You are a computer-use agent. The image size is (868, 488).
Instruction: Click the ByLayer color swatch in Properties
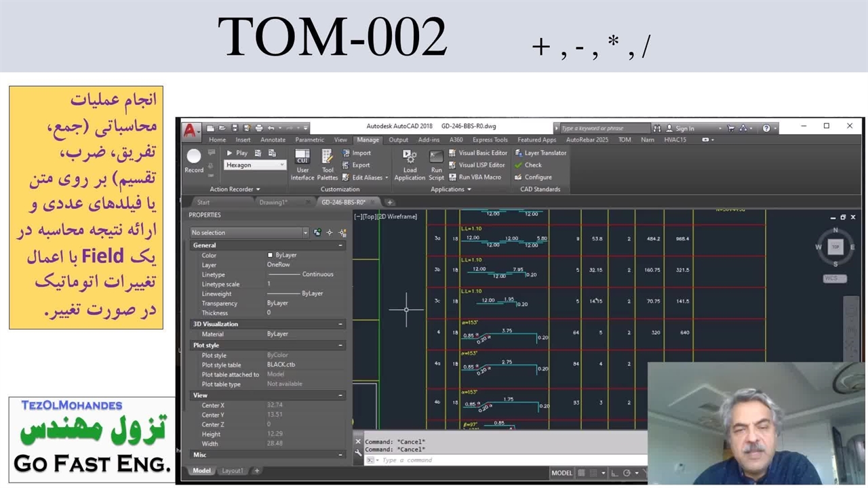pos(270,256)
